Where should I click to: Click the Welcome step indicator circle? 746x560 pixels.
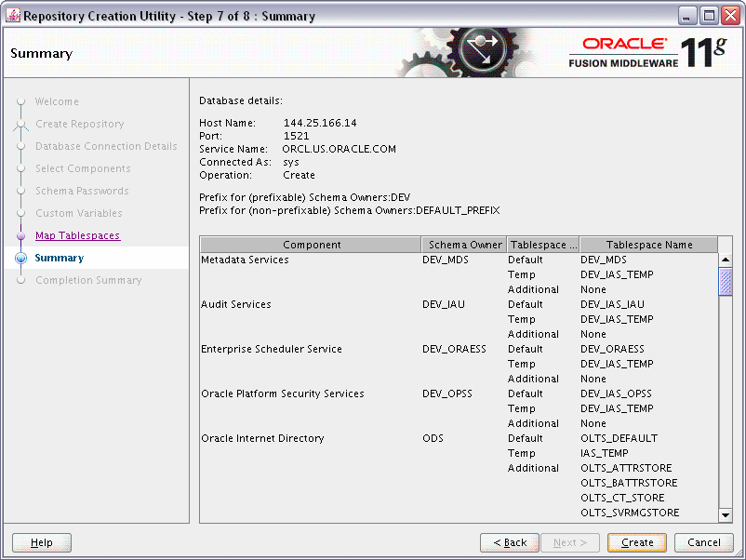click(x=20, y=101)
